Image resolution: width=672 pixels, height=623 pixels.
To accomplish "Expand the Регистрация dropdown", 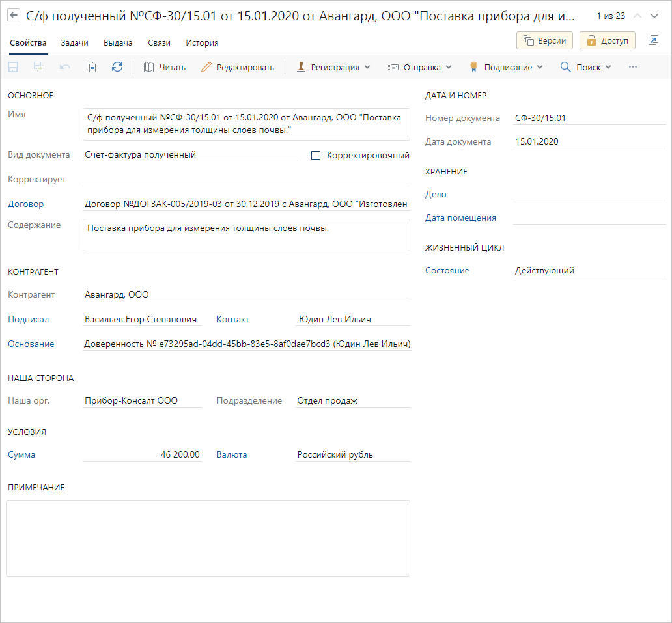I will coord(333,67).
